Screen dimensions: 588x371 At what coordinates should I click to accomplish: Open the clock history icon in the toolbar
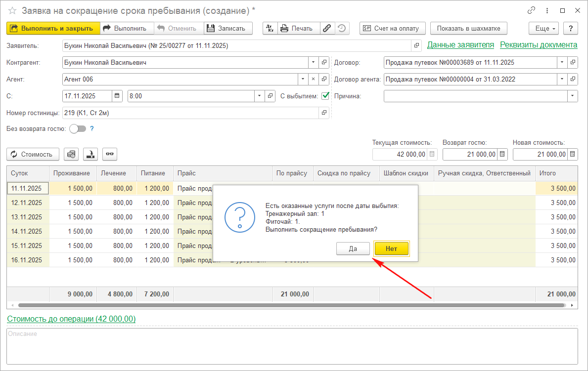341,28
